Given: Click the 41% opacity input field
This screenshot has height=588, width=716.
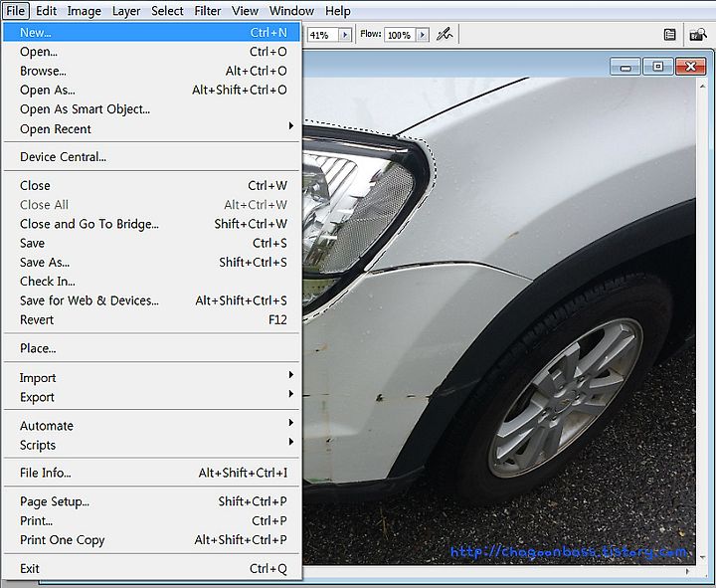Looking at the screenshot, I should tap(323, 35).
